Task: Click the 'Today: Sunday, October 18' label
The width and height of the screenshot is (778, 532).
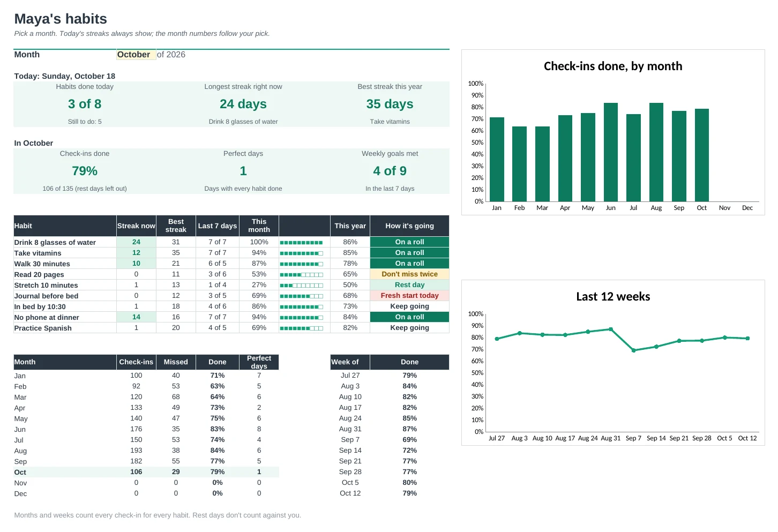Action: [x=65, y=76]
